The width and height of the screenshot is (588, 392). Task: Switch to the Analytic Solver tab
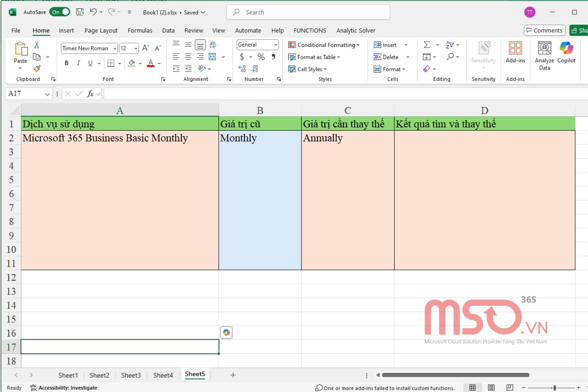(356, 30)
